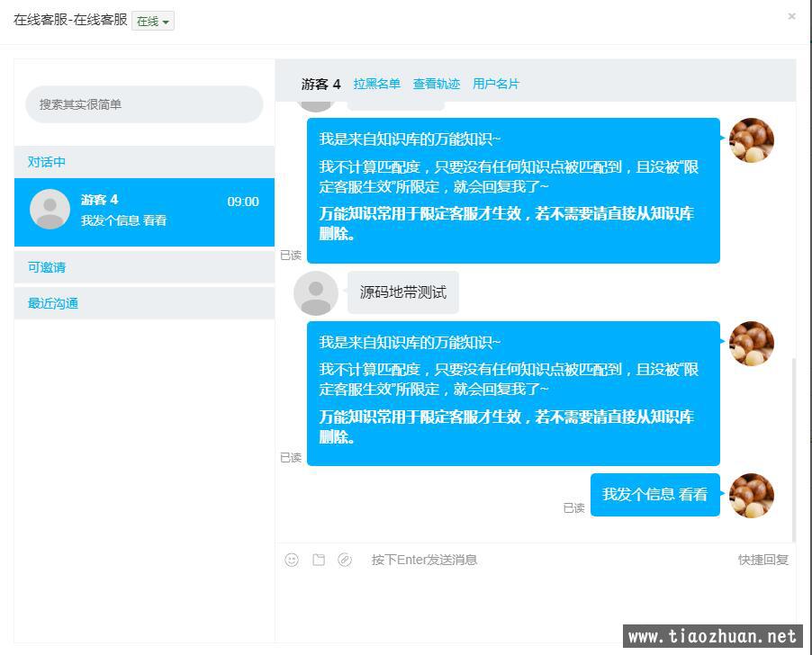Expand the 对话中 section

[144, 162]
